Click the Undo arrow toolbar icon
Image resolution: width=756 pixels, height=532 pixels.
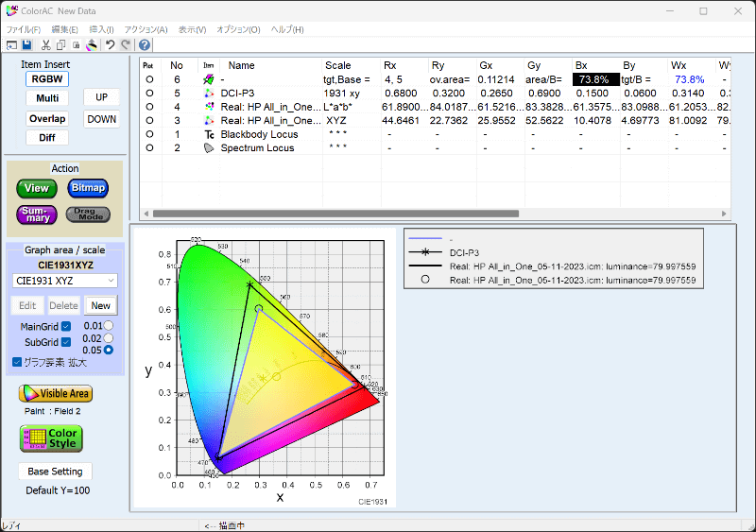click(110, 44)
